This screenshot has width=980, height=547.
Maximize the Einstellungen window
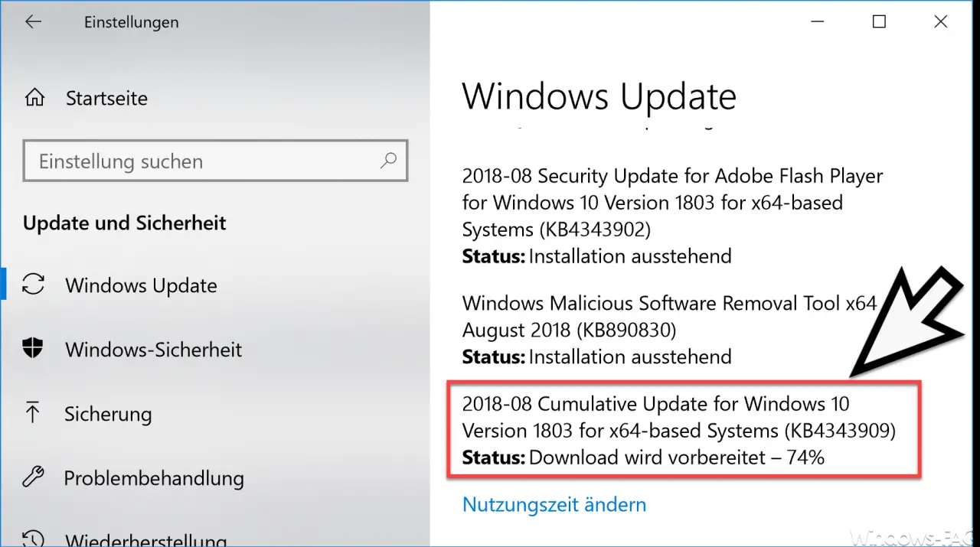click(879, 22)
